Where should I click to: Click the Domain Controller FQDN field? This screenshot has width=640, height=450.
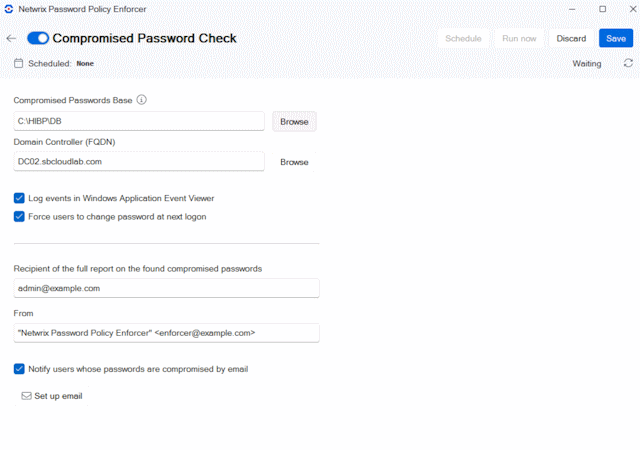pyautogui.click(x=139, y=162)
